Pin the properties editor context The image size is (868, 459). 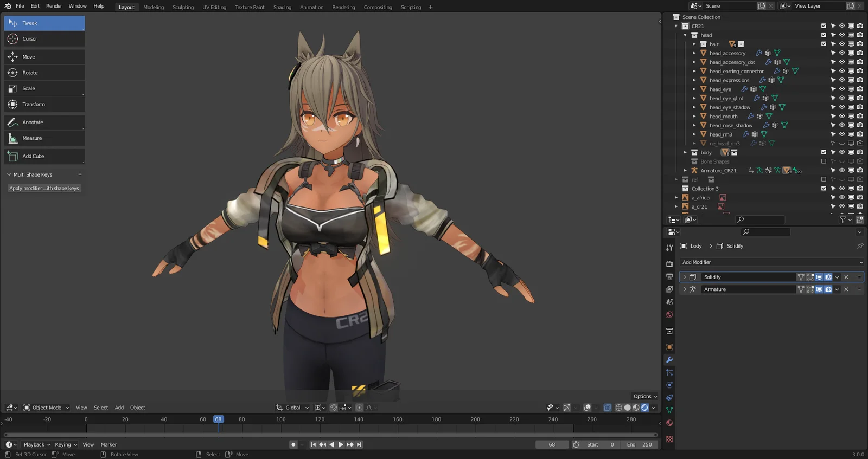[860, 246]
